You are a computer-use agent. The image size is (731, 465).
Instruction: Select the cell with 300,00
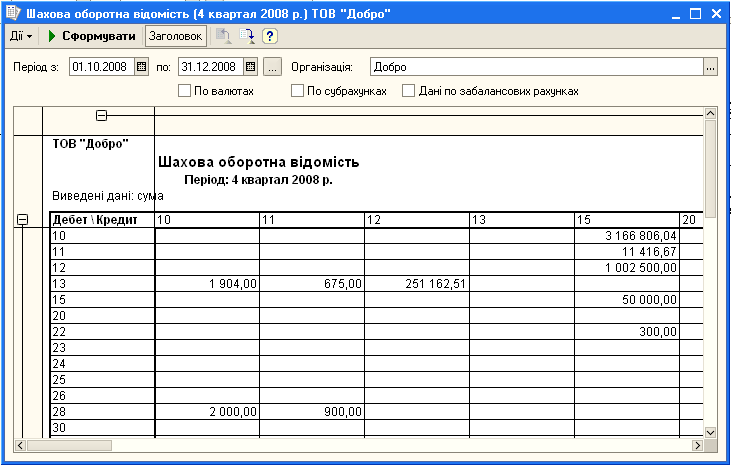pos(627,332)
